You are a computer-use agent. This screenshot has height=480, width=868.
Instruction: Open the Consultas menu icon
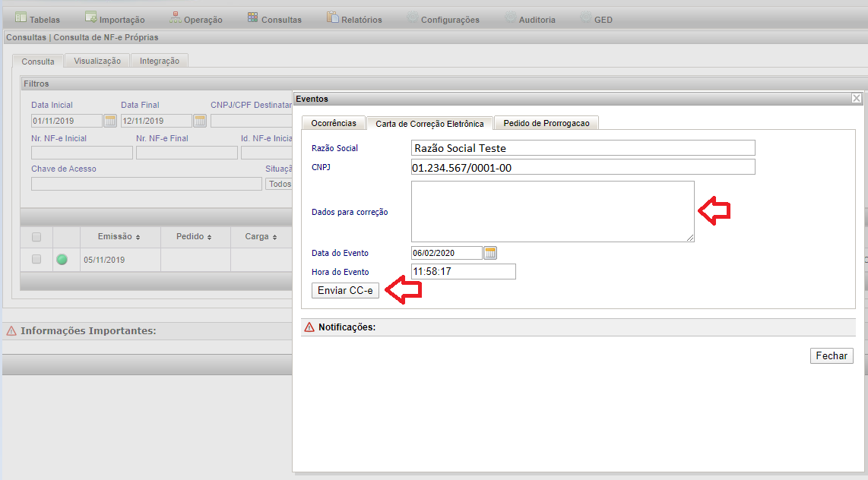click(x=253, y=17)
